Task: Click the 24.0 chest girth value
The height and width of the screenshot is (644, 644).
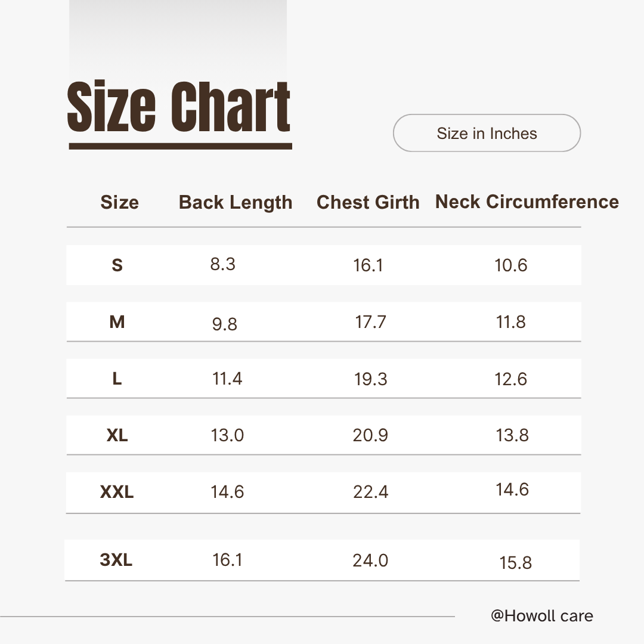Action: coord(370,560)
